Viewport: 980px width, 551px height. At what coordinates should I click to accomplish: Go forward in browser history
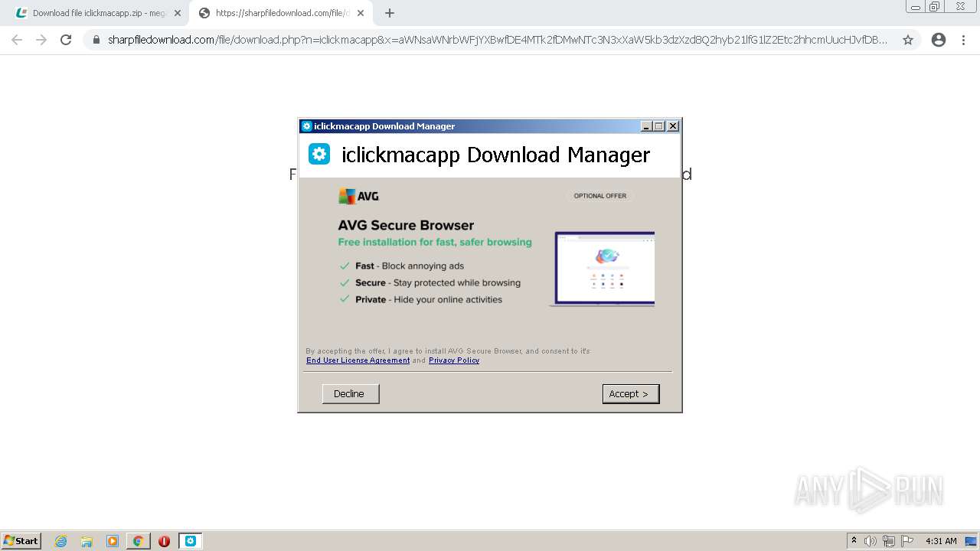pyautogui.click(x=41, y=40)
